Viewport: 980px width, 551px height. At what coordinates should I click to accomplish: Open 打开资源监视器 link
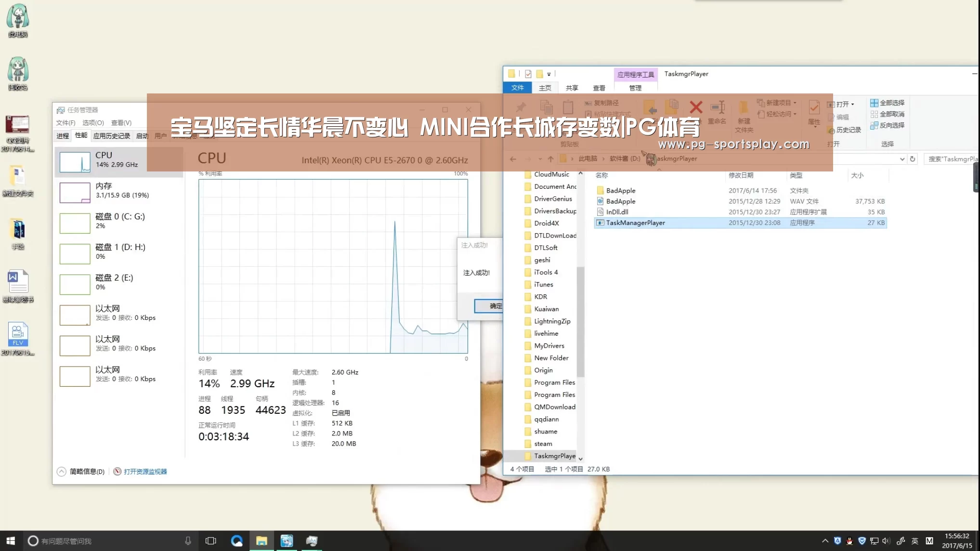[x=145, y=472]
